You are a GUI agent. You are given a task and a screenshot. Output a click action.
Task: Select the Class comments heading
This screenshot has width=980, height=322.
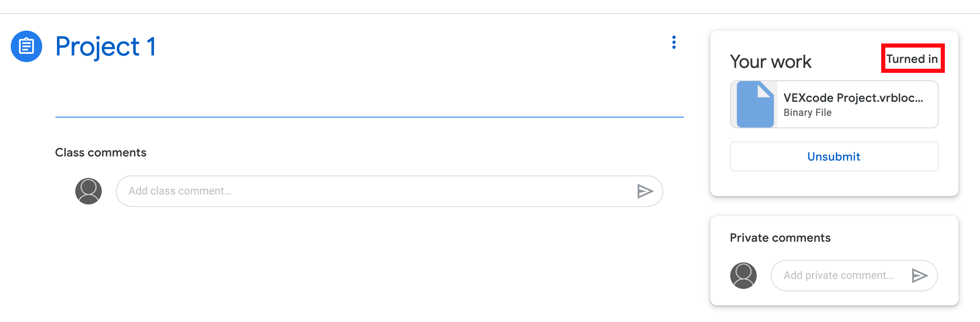coord(101,152)
